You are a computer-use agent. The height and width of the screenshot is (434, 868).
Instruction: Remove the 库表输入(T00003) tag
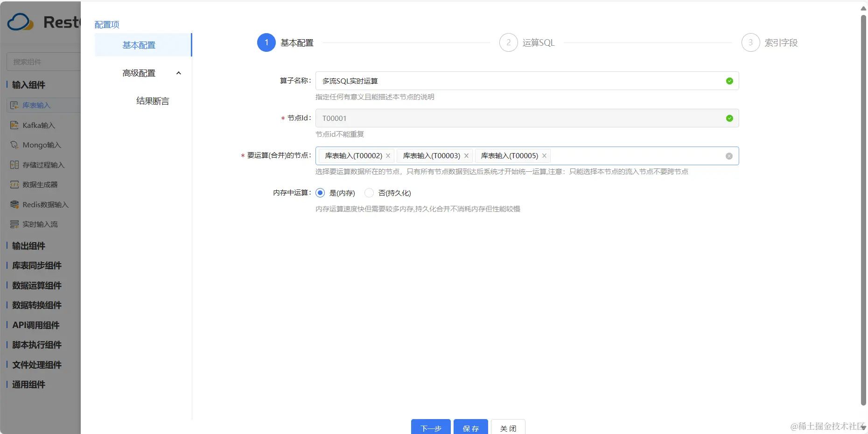[x=466, y=156]
